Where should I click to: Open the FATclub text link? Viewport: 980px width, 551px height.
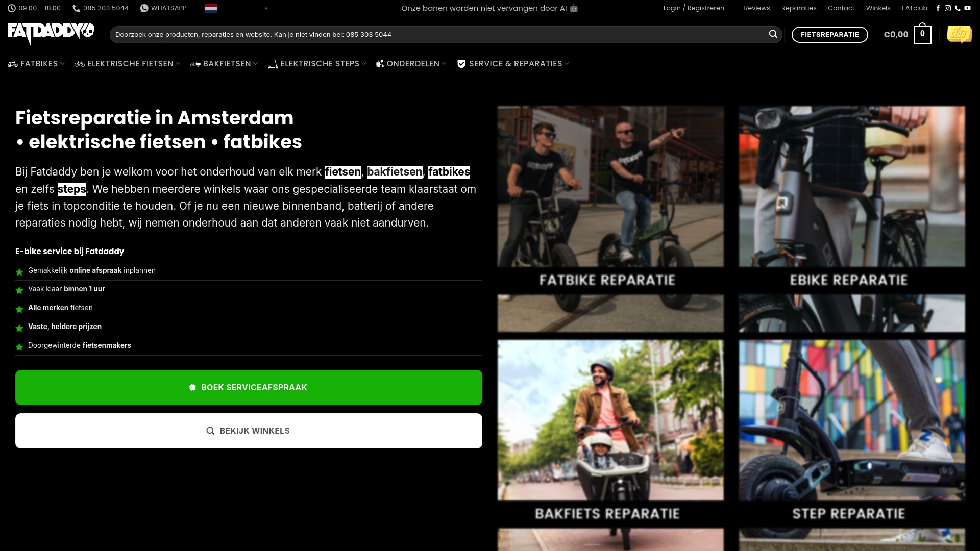(x=914, y=8)
